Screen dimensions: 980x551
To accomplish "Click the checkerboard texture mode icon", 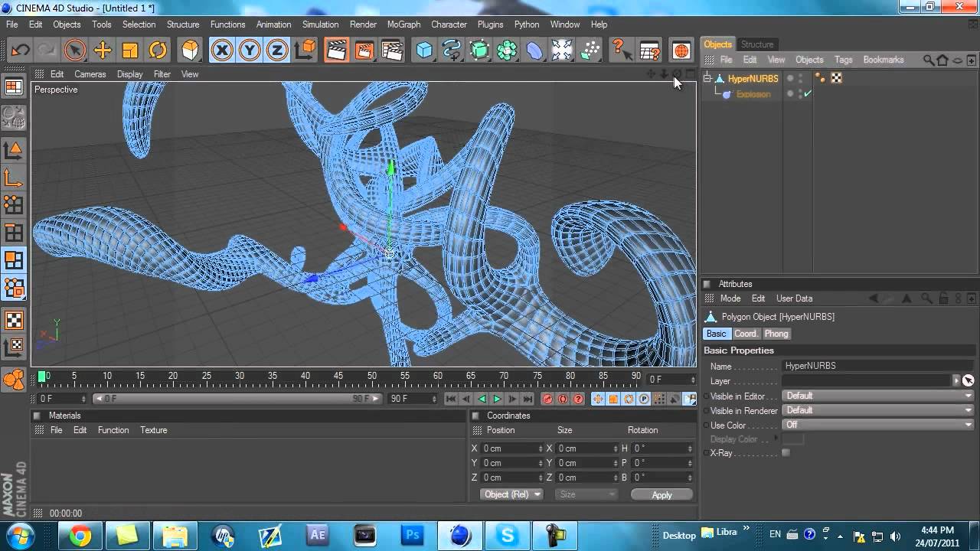I will point(14,320).
